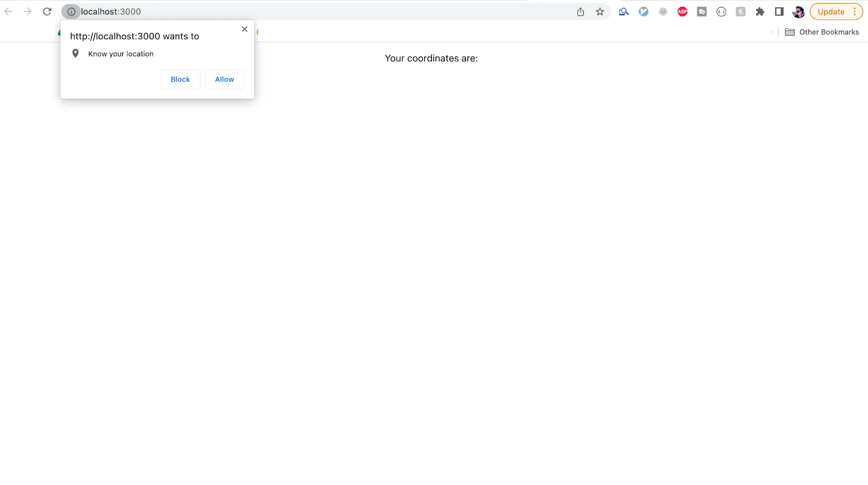Share this page via share icon
Screen dimensions: 868x485
(580, 11)
